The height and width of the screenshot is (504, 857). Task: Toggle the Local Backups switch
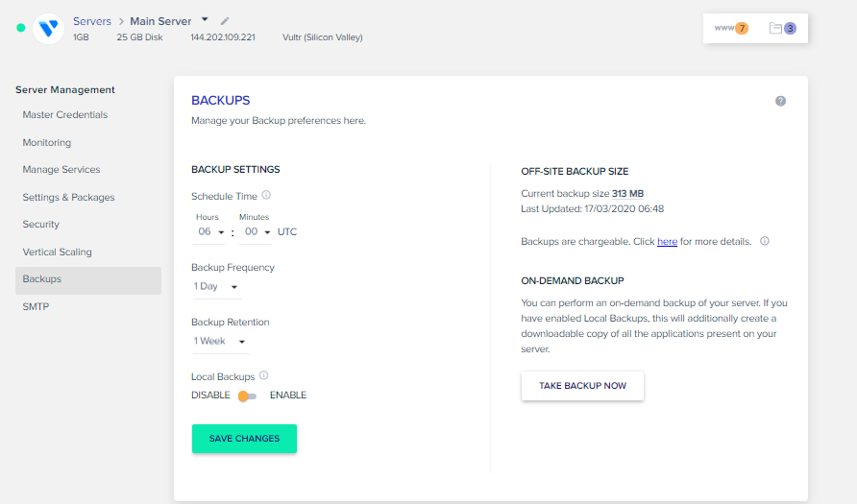(248, 396)
